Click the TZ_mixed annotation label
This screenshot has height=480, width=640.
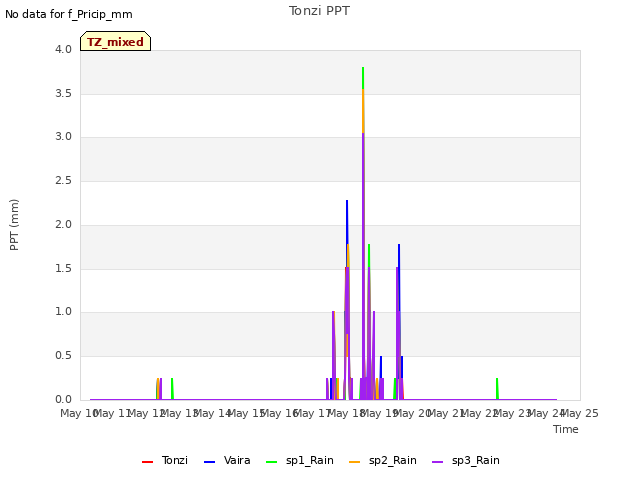click(x=116, y=41)
